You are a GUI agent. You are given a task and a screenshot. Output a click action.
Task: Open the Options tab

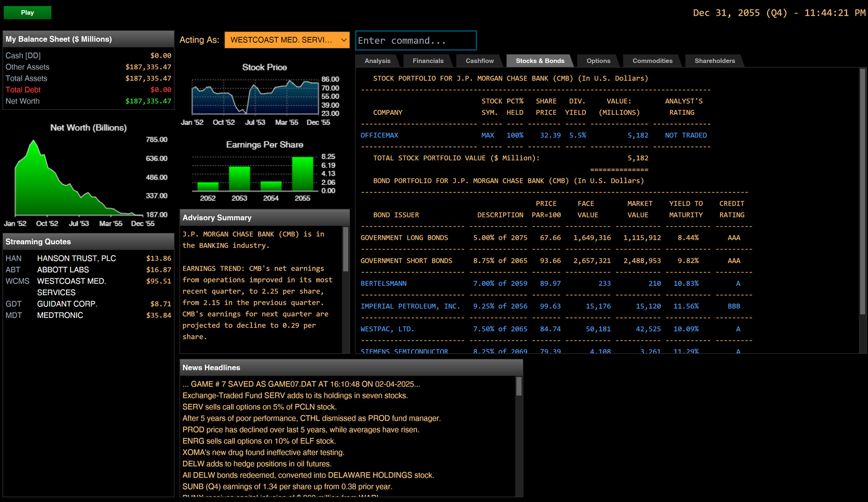point(598,61)
